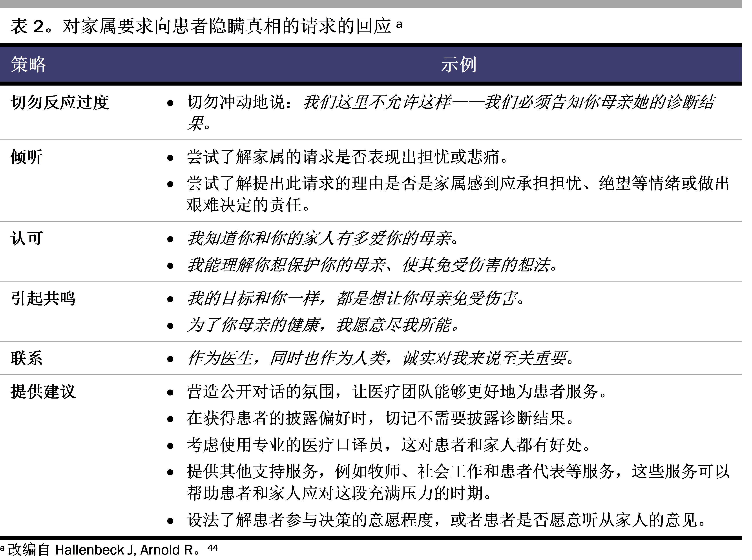Click the '示例' column header
Image resolution: width=752 pixels, height=560 pixels.
[458, 64]
